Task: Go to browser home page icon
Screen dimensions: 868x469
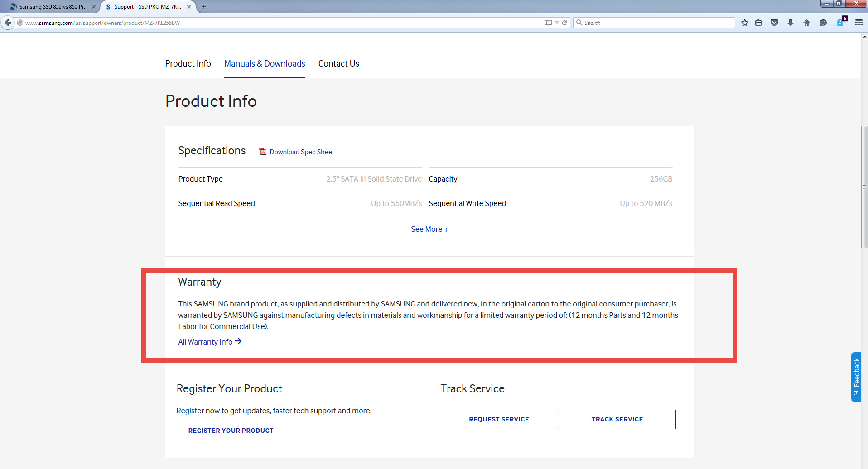Action: click(x=807, y=23)
